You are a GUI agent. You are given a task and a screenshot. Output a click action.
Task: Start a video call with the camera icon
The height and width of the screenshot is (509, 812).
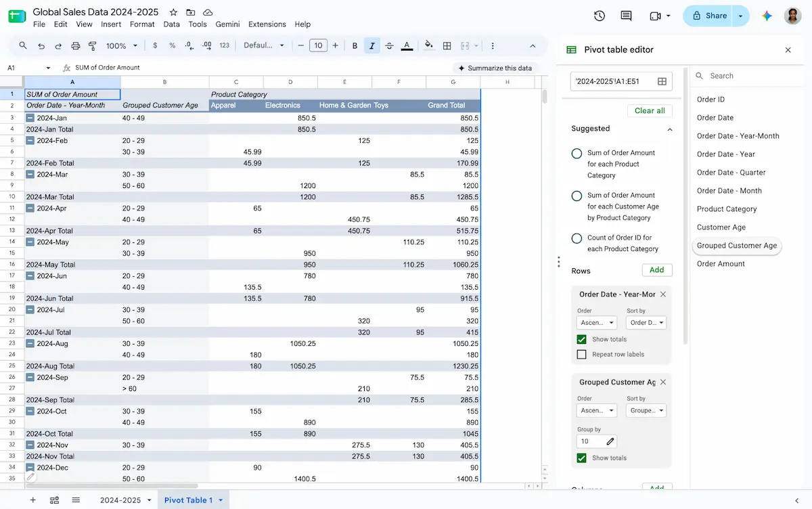pos(654,16)
